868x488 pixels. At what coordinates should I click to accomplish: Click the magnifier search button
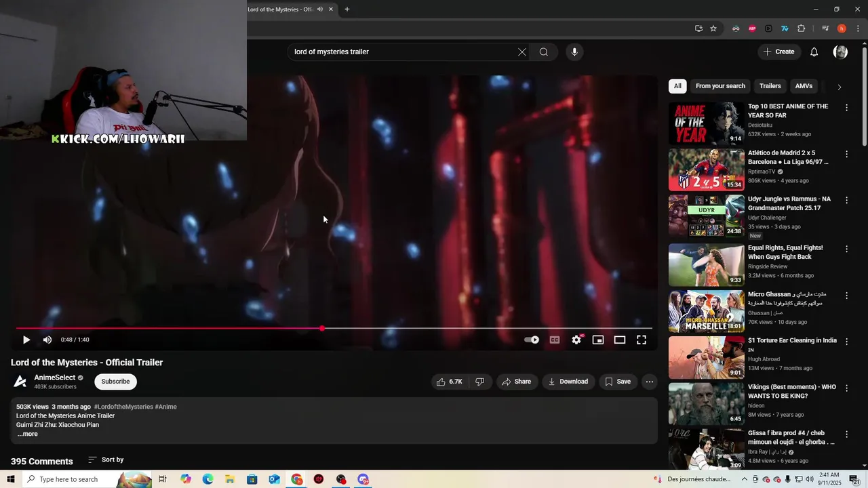544,52
